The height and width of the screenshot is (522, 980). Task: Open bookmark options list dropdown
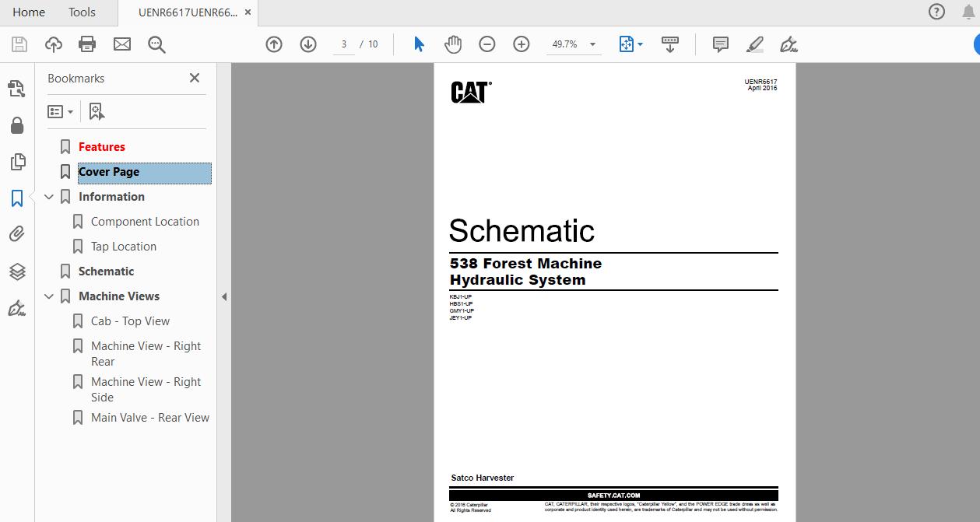click(x=60, y=111)
